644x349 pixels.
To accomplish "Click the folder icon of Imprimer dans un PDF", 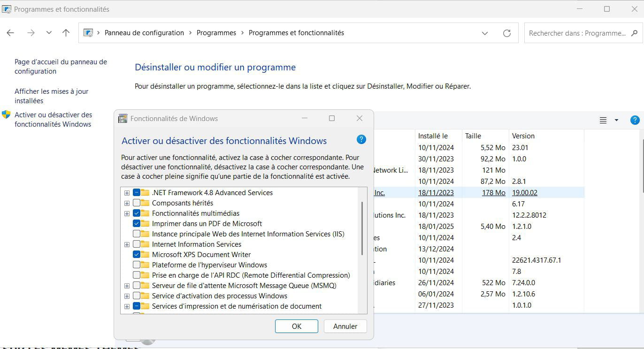I will tap(145, 224).
